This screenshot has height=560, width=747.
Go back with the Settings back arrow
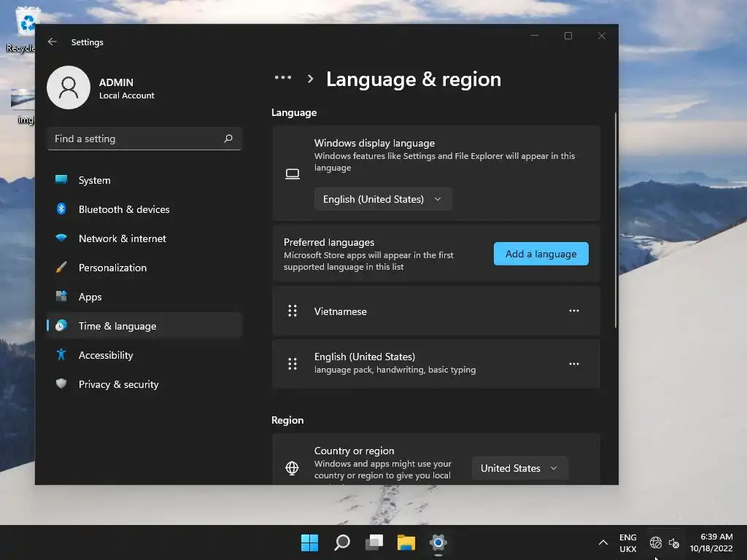click(53, 42)
